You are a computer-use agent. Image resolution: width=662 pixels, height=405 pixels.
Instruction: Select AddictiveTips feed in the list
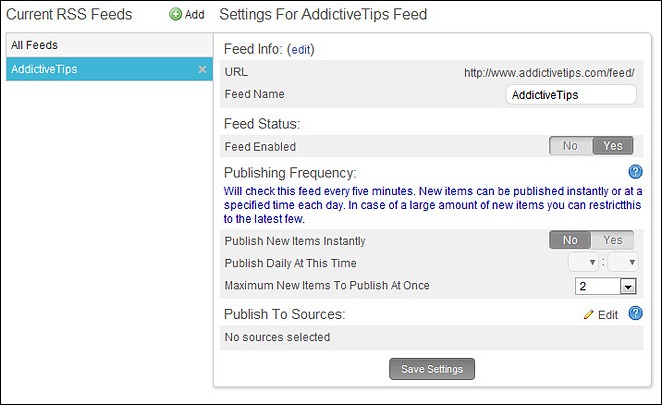tap(109, 69)
